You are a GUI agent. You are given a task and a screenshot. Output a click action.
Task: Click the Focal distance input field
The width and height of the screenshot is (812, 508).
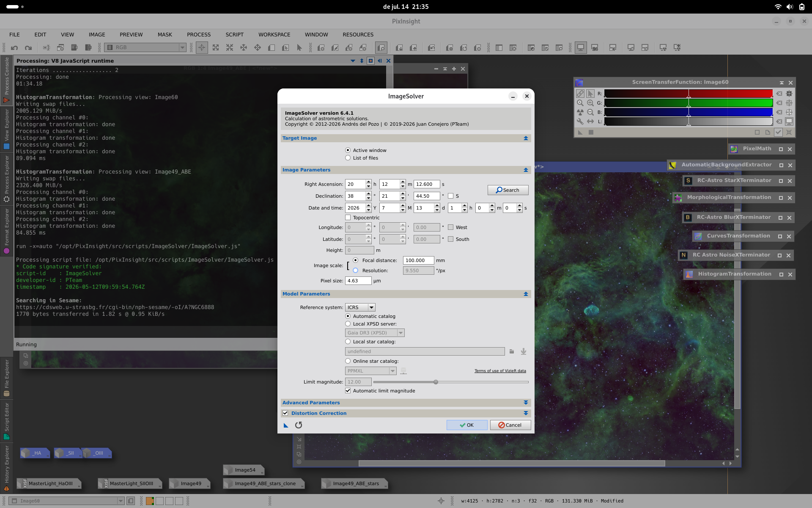418,260
